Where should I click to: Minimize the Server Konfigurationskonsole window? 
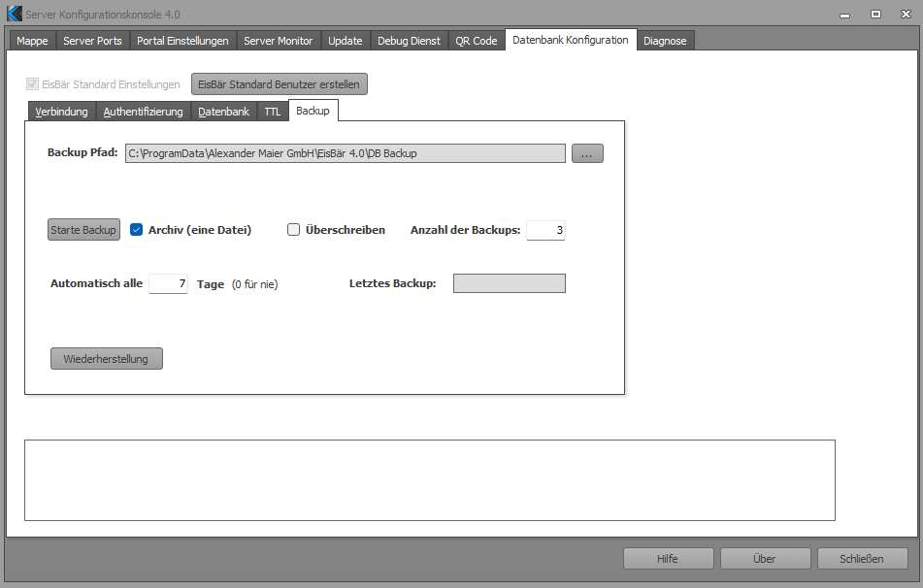coord(844,15)
